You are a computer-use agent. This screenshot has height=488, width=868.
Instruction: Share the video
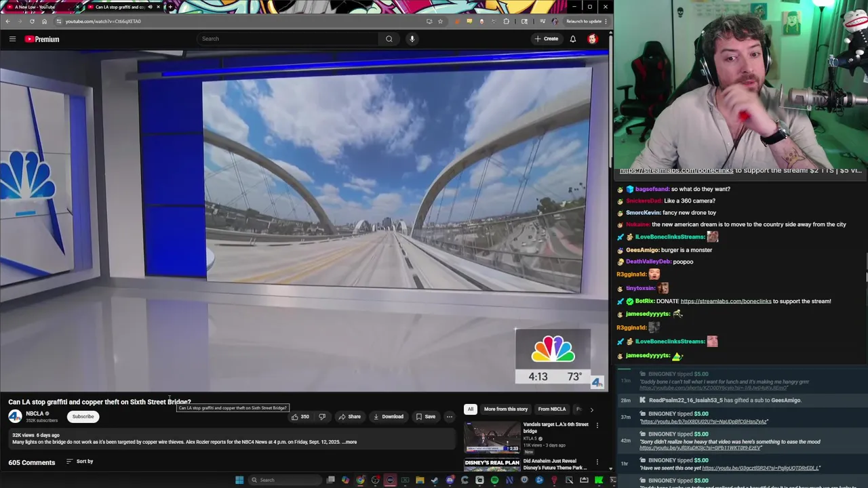coord(350,417)
